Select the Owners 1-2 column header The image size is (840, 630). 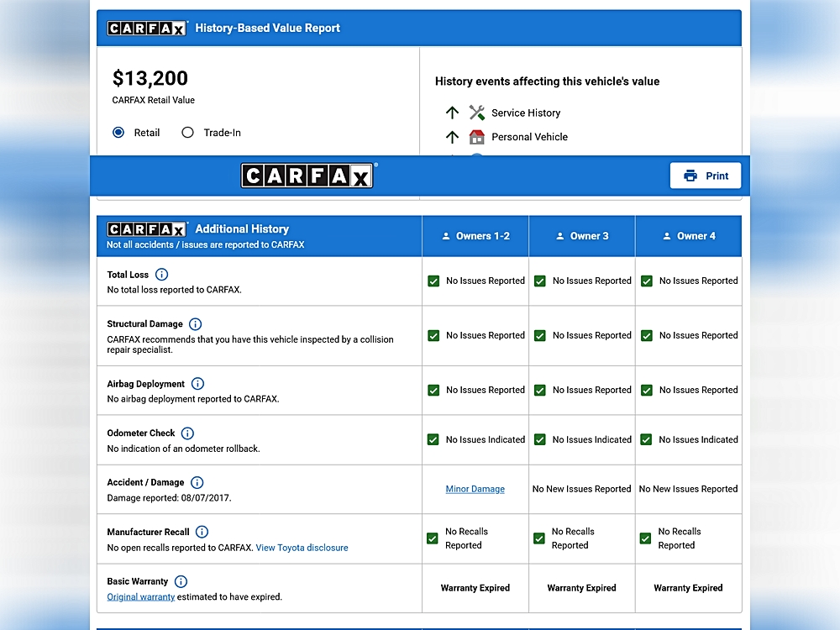point(475,236)
